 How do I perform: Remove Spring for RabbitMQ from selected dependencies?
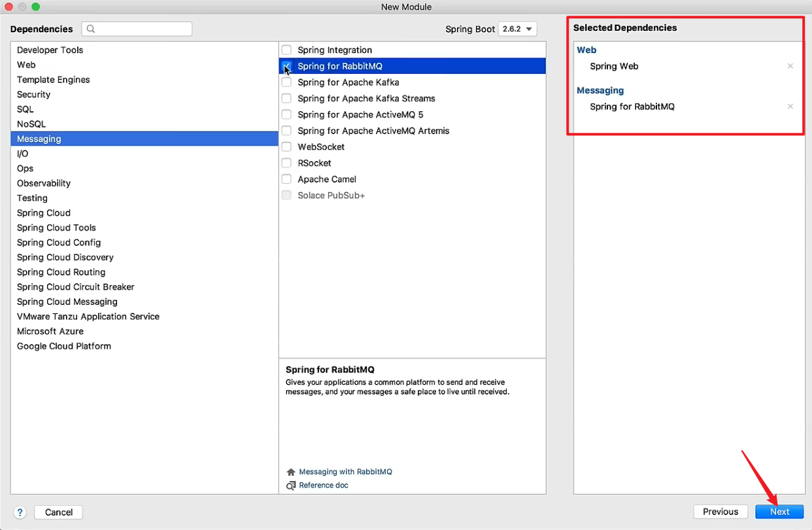[790, 107]
